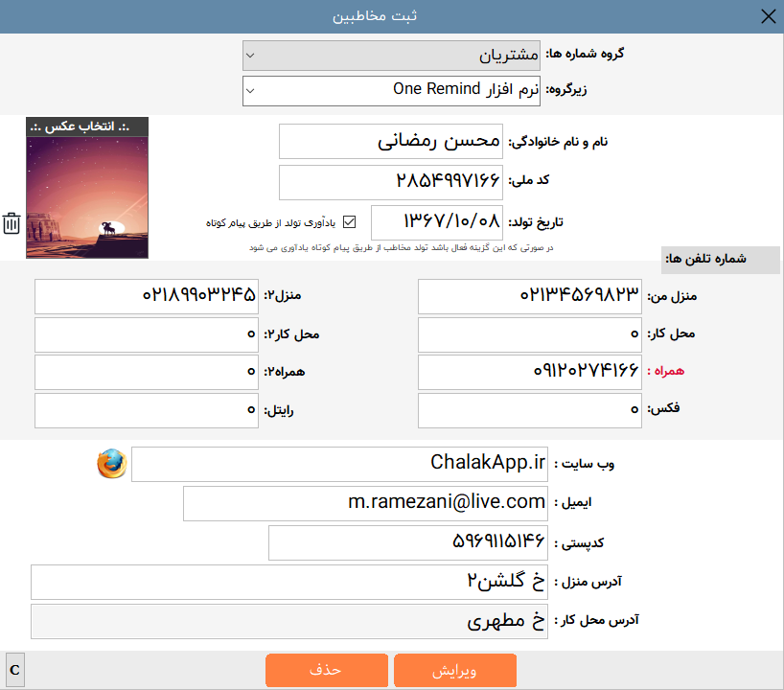Close the contact registration window
The image size is (784, 690).
click(767, 16)
